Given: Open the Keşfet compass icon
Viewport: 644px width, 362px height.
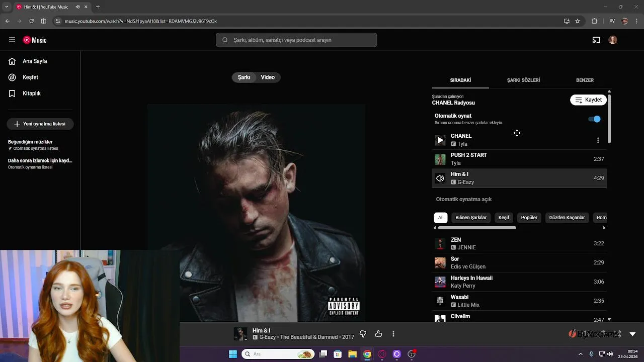Looking at the screenshot, I should 12,77.
